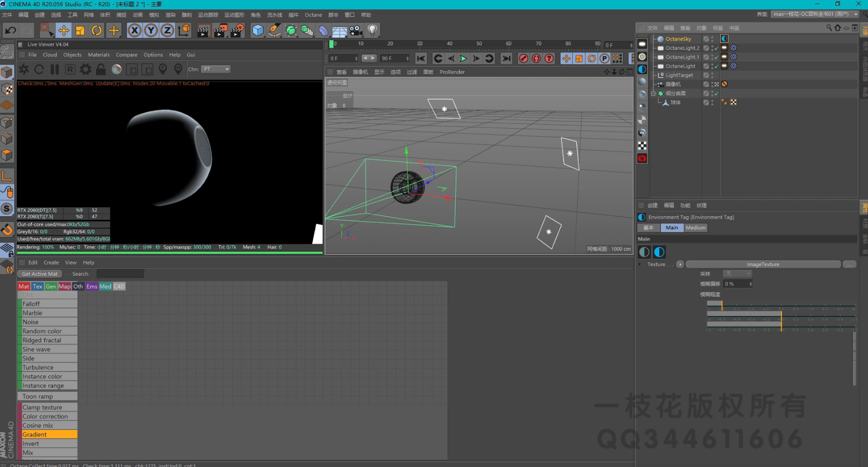The height and width of the screenshot is (467, 868).
Task: Open Live Viewer settings gear
Action: click(x=86, y=69)
